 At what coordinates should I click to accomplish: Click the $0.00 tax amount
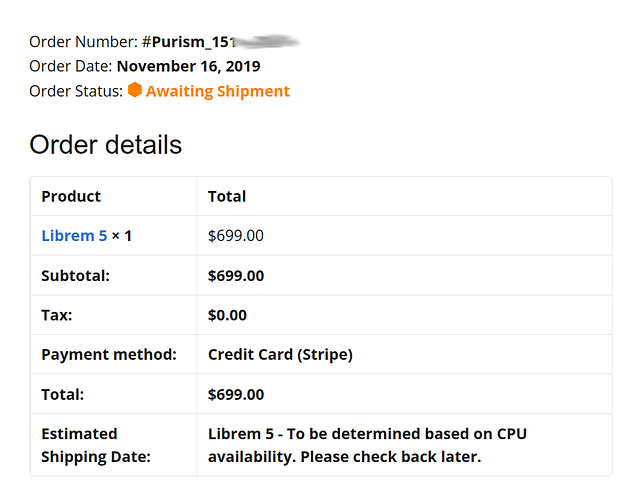(227, 315)
